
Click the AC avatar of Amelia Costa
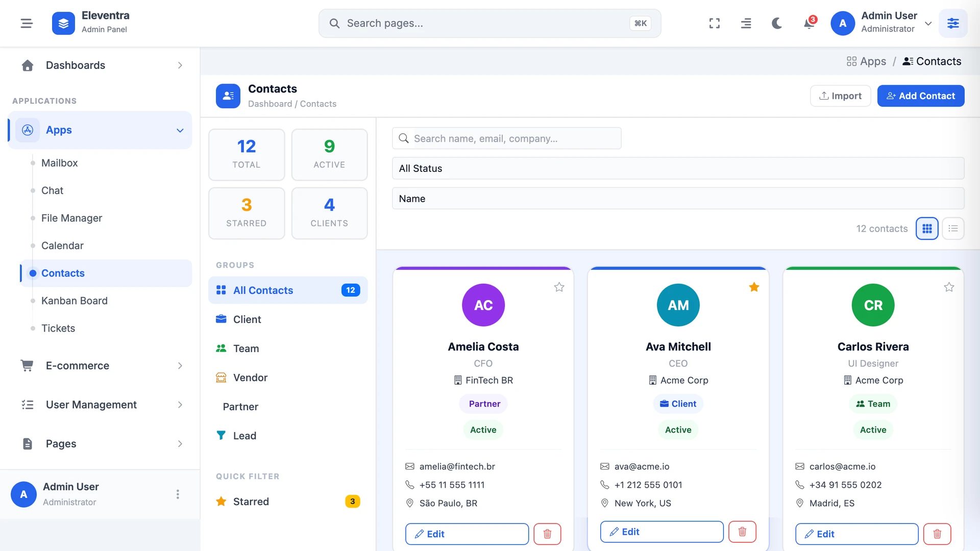[x=483, y=305]
